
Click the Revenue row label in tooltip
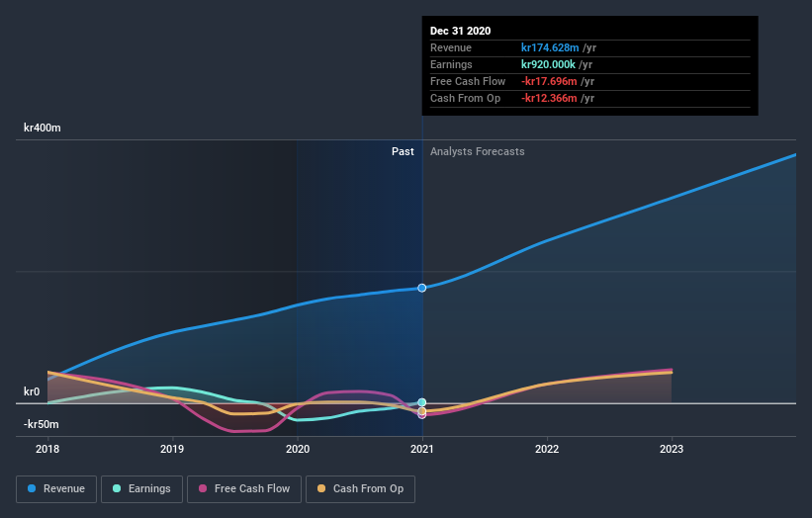451,47
